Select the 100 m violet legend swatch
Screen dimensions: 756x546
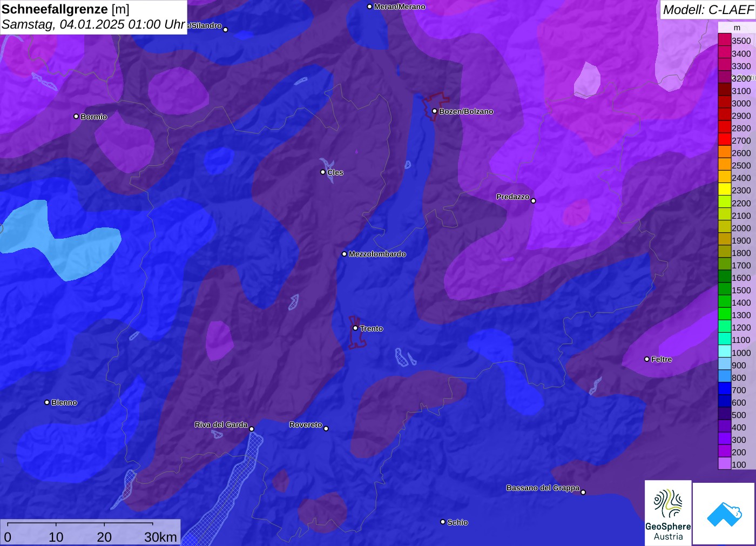tap(724, 464)
